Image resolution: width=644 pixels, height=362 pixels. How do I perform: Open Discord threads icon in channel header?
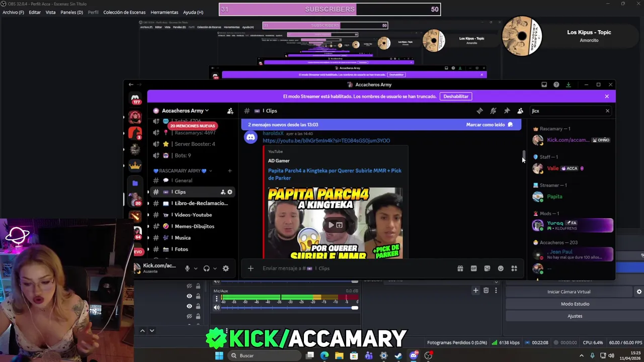tap(479, 111)
